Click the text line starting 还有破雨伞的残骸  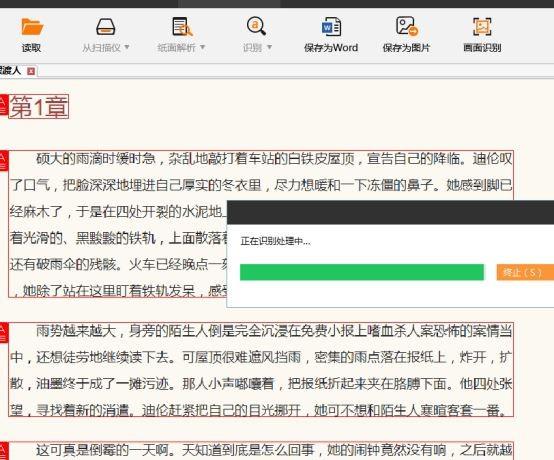[x=119, y=264]
